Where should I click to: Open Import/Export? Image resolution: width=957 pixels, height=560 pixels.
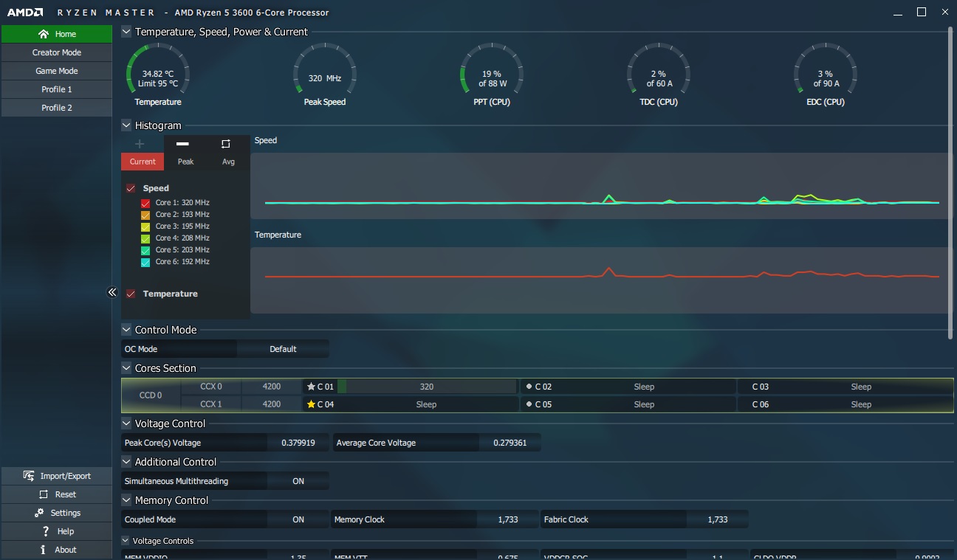(56, 476)
